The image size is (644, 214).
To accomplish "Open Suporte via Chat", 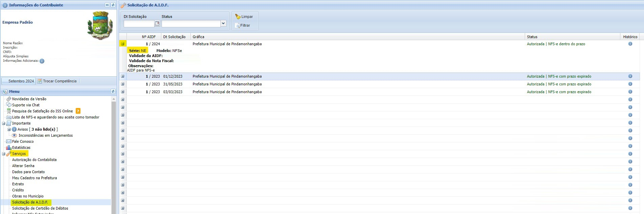I will pos(26,105).
